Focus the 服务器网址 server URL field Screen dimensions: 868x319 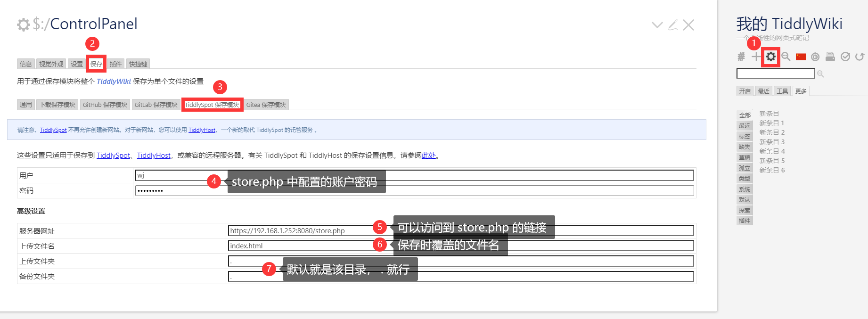click(x=461, y=230)
